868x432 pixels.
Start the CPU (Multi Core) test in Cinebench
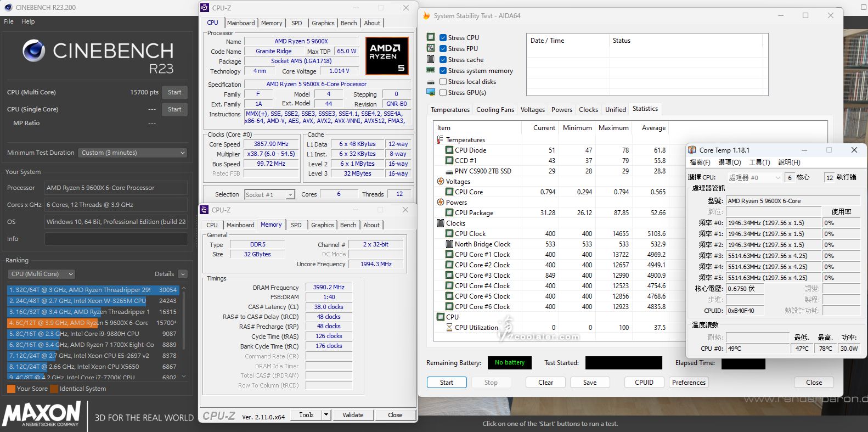[174, 92]
